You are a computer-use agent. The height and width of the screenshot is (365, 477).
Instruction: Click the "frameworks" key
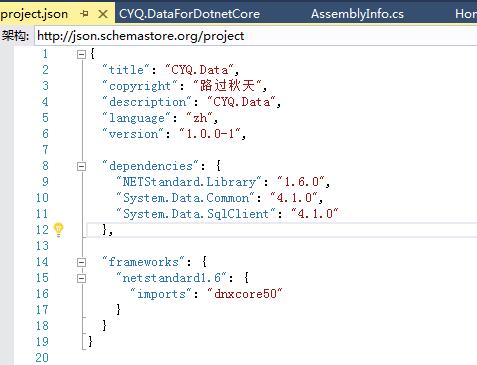[x=143, y=262]
